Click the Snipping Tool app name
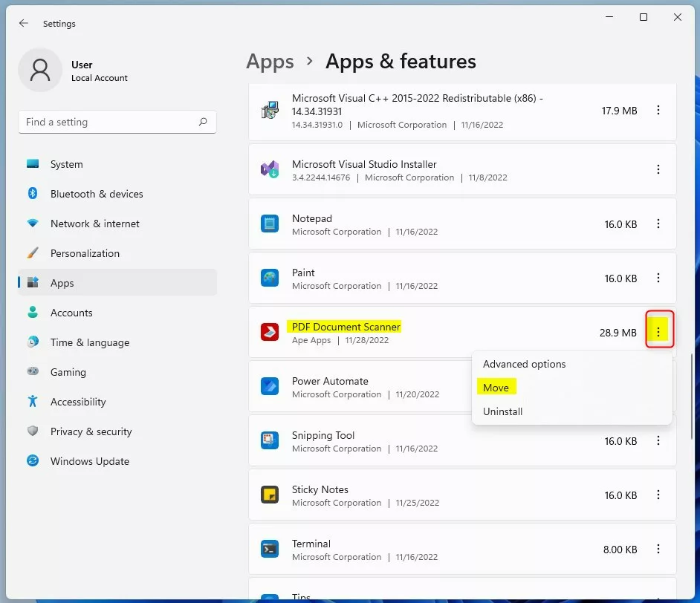Screen dimensions: 700x603 pos(323,435)
